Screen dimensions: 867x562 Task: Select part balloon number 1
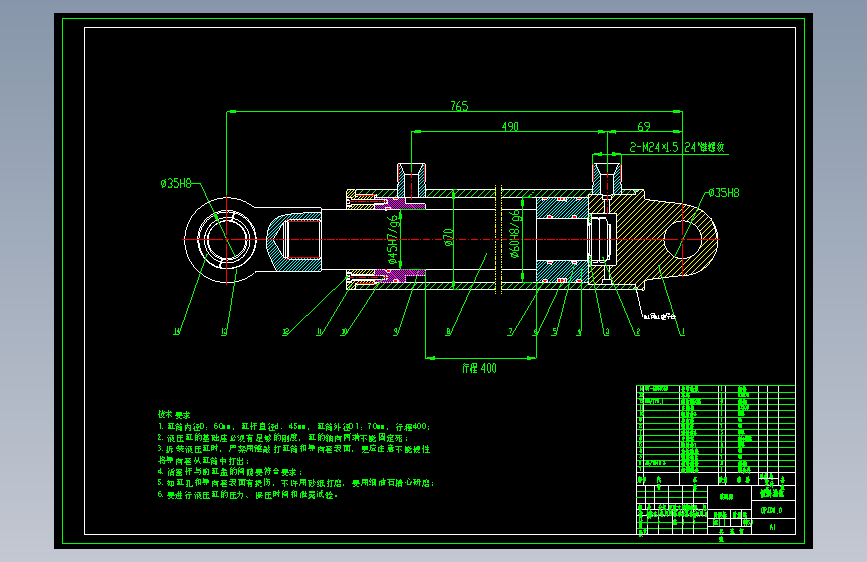coord(683,332)
